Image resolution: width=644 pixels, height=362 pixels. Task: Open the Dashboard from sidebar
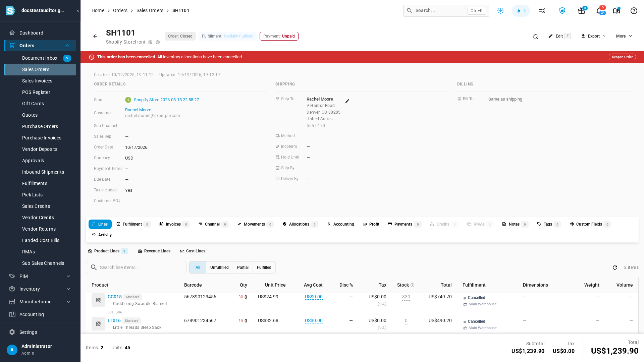(40, 33)
